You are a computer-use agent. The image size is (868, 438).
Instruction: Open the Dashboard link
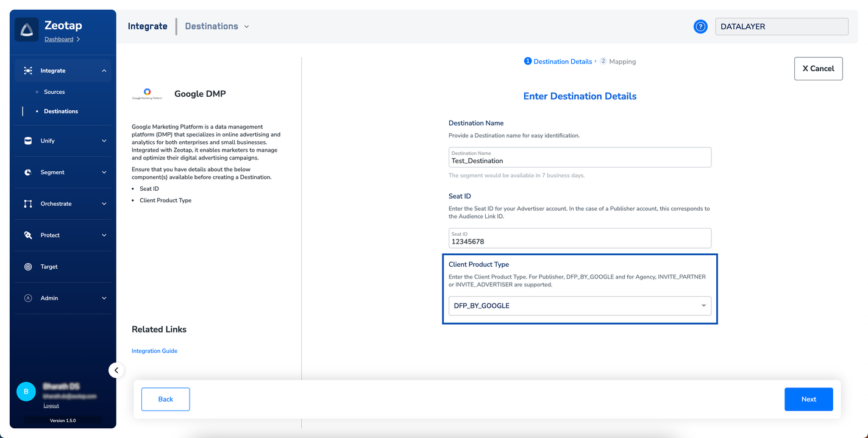click(59, 39)
